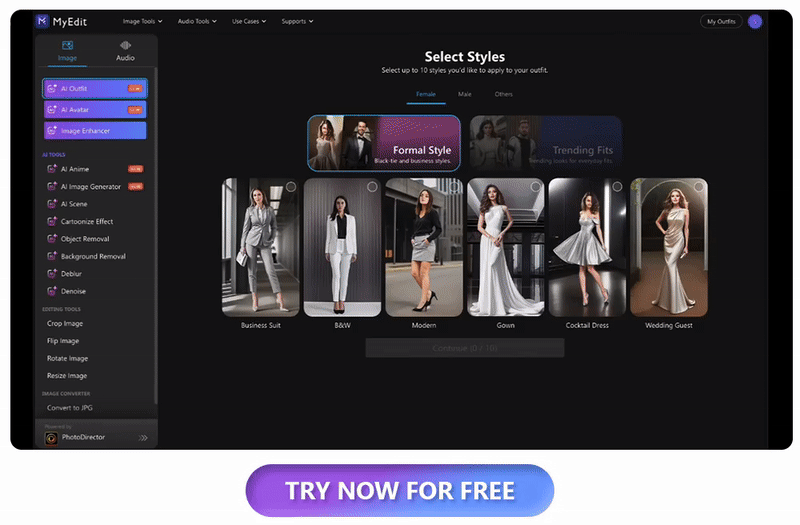Select the Modern style circle
The width and height of the screenshot is (800, 525).
click(x=454, y=187)
